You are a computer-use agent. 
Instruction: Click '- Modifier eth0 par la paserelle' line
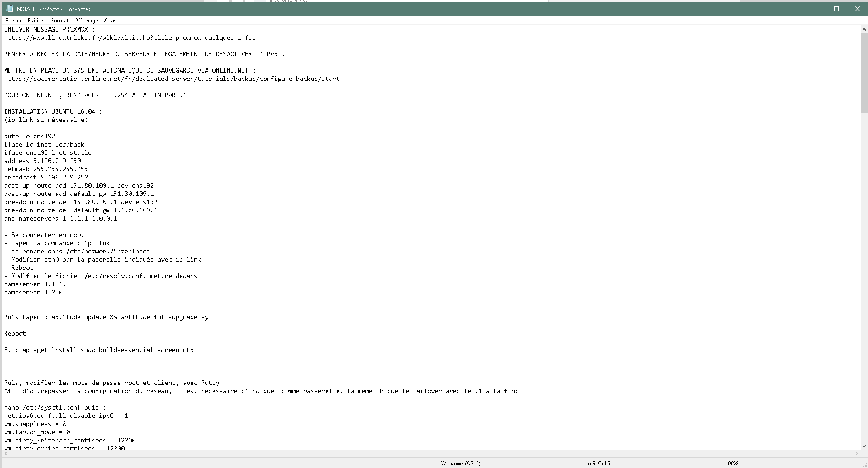click(103, 260)
